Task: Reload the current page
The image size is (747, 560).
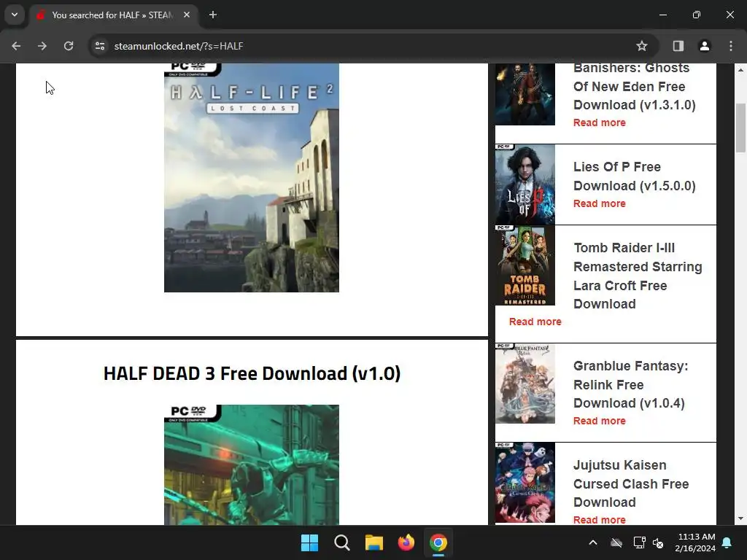Action: (69, 46)
